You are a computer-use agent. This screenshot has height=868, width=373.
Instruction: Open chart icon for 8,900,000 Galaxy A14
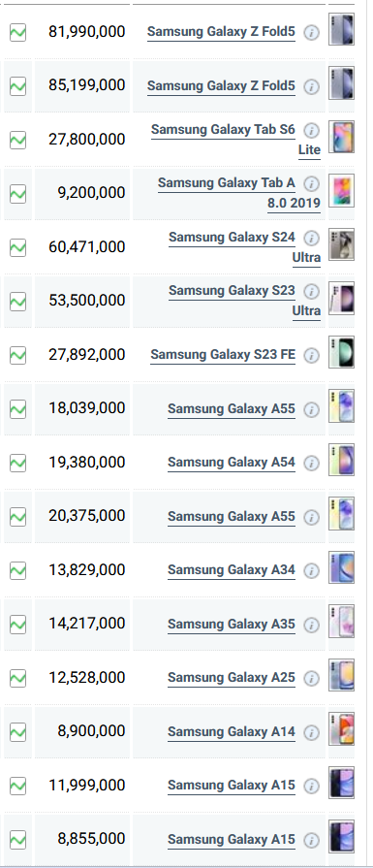tap(17, 732)
